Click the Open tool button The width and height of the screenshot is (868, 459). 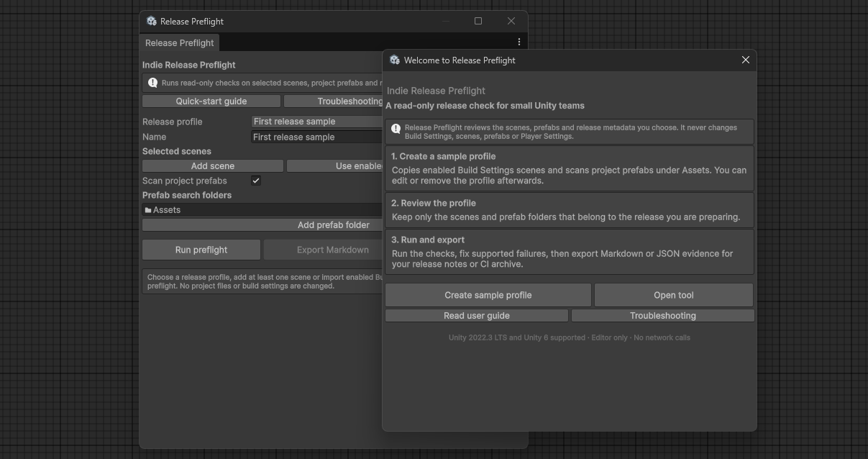click(674, 295)
